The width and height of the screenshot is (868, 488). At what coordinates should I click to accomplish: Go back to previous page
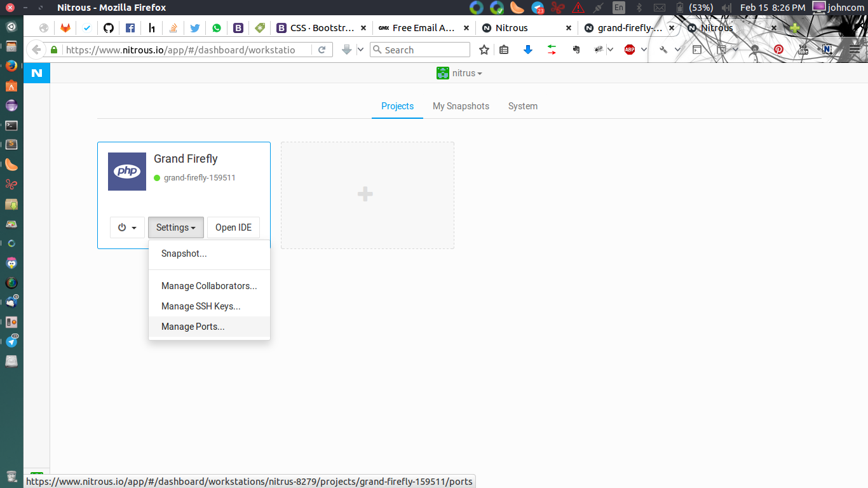(x=36, y=50)
